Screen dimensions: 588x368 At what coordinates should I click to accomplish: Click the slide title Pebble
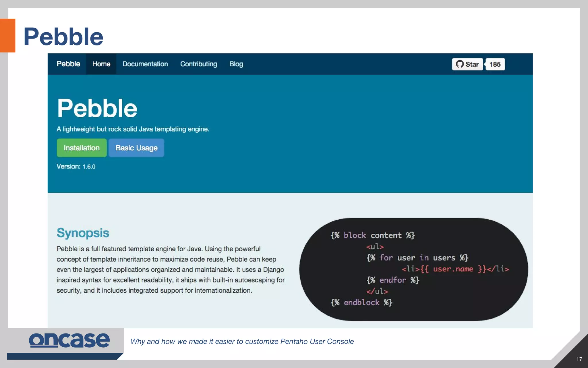[63, 37]
